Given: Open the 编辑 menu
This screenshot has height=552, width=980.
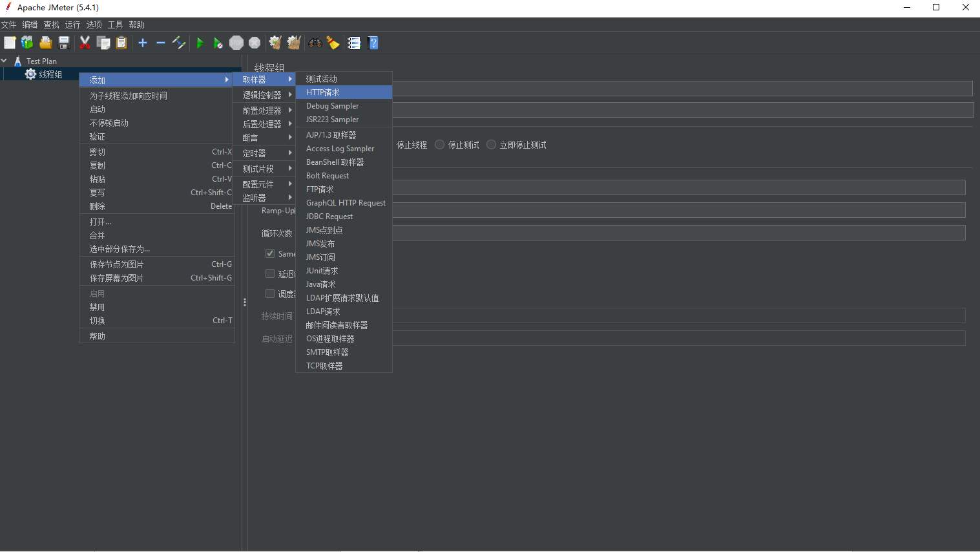Looking at the screenshot, I should click(x=30, y=25).
